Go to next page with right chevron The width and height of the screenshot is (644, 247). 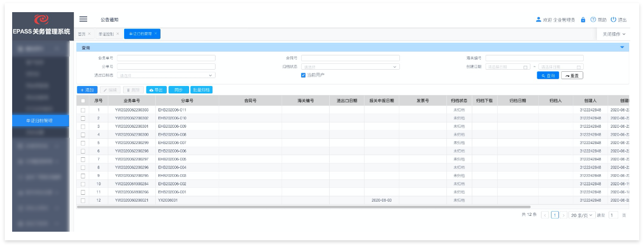[563, 215]
